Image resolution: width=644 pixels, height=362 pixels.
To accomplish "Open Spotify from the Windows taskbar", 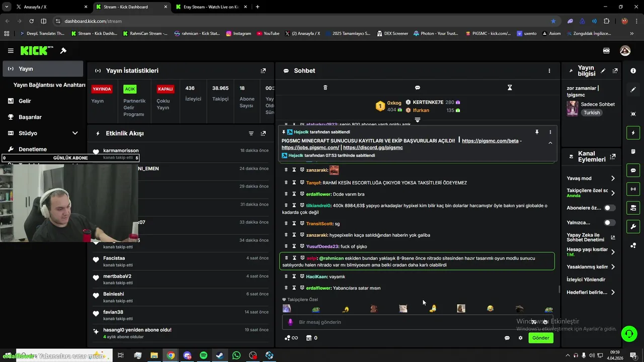I will pyautogui.click(x=203, y=355).
